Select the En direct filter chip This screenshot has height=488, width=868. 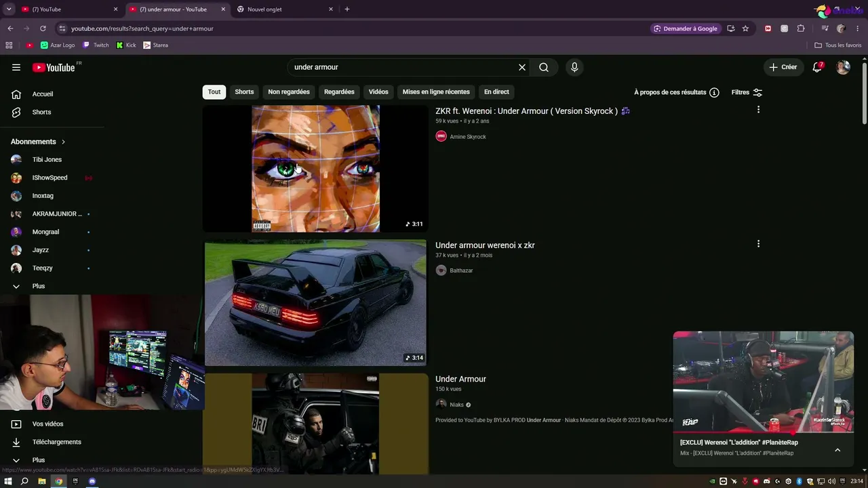(x=496, y=92)
